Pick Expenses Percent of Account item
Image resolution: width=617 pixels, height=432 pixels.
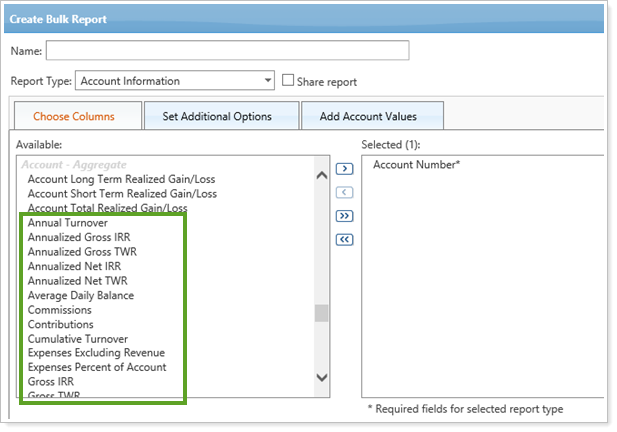[x=97, y=367]
